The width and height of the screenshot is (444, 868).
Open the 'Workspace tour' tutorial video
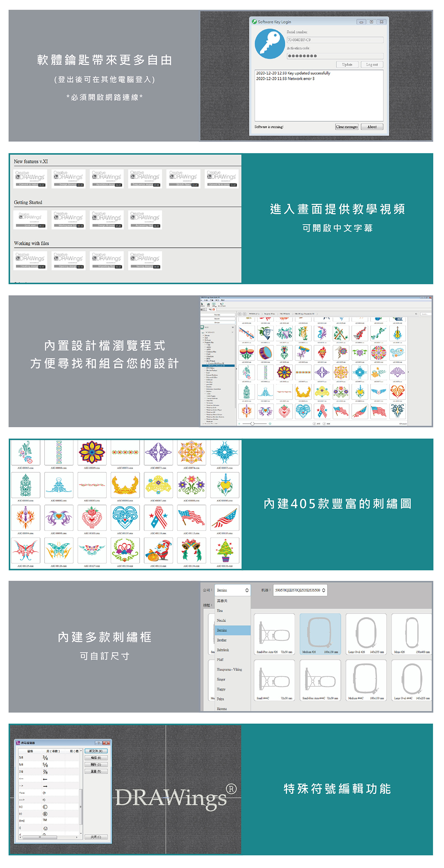tap(69, 220)
